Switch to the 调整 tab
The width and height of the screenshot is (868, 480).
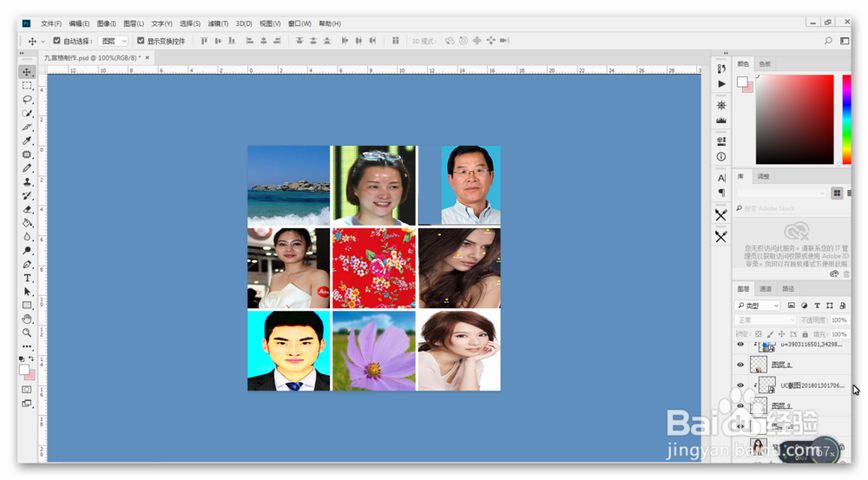[763, 176]
